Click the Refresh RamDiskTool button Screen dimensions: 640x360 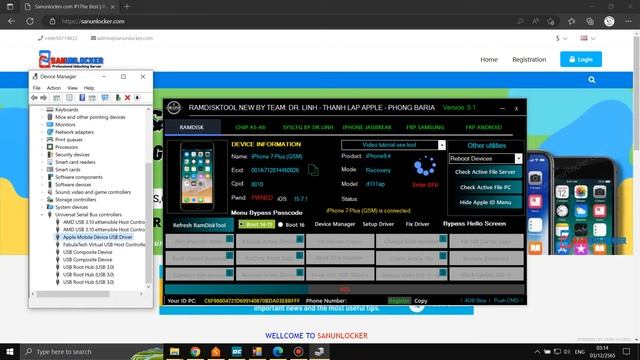click(x=199, y=225)
